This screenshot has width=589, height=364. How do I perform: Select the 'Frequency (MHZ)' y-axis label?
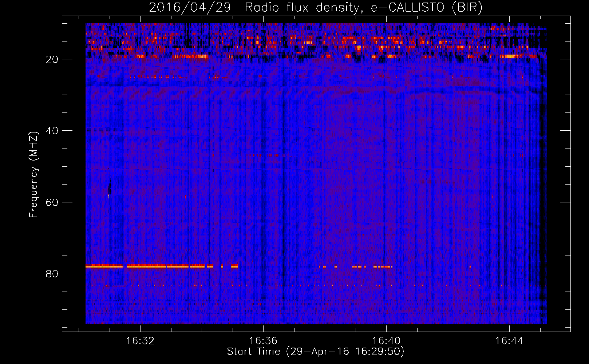pos(33,175)
